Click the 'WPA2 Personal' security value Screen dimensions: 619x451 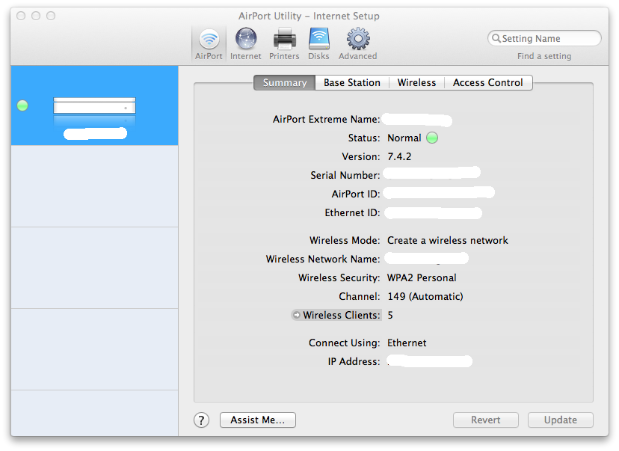pyautogui.click(x=422, y=278)
